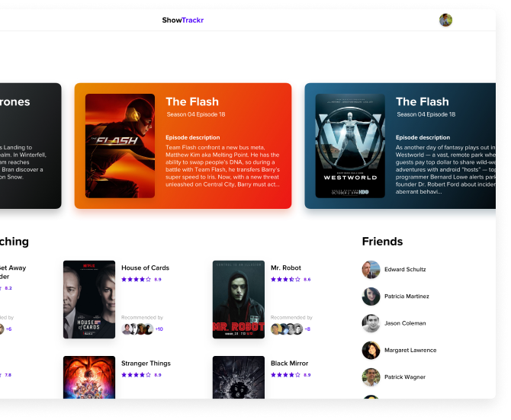Click the 8.6 rating for Mr. Robot
This screenshot has height=420, width=511.
307,279
